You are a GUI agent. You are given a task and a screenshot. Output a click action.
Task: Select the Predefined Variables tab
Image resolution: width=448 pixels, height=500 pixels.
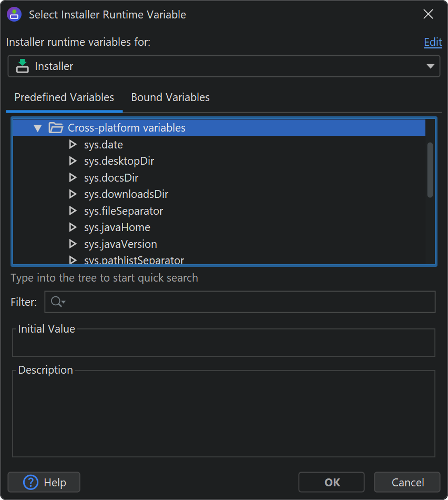coord(64,97)
